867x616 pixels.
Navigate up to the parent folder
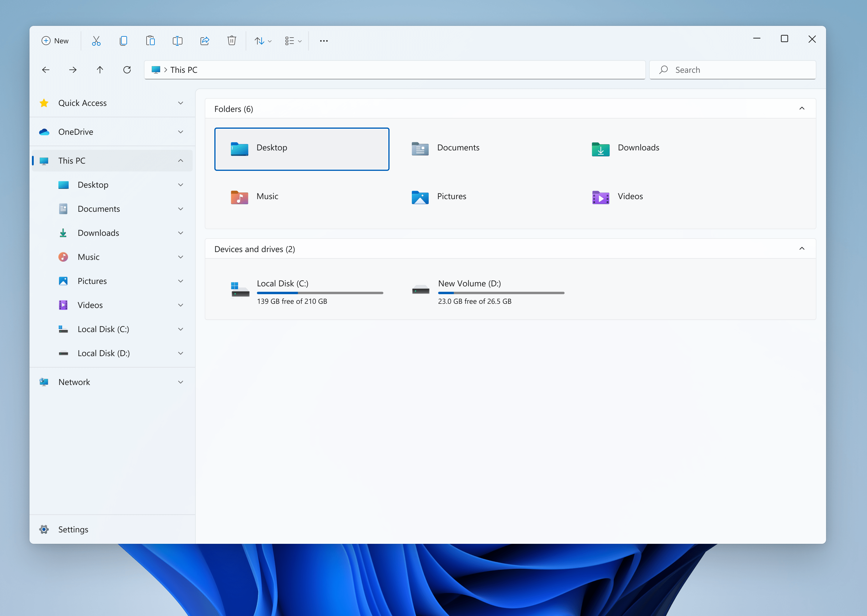click(100, 69)
